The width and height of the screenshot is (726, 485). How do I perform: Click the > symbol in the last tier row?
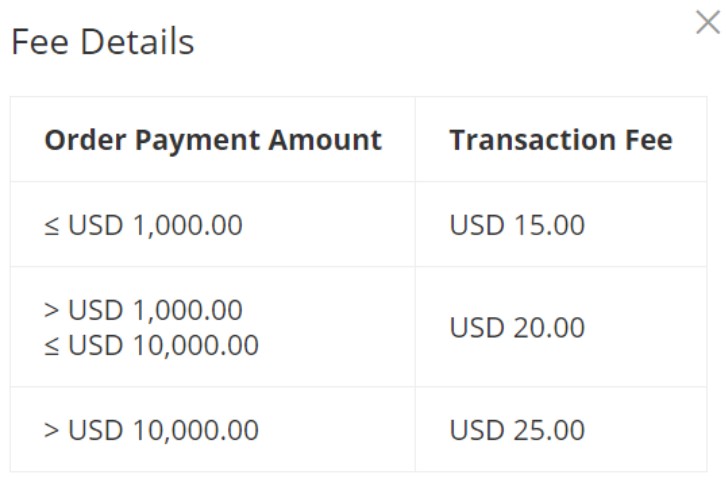point(51,430)
